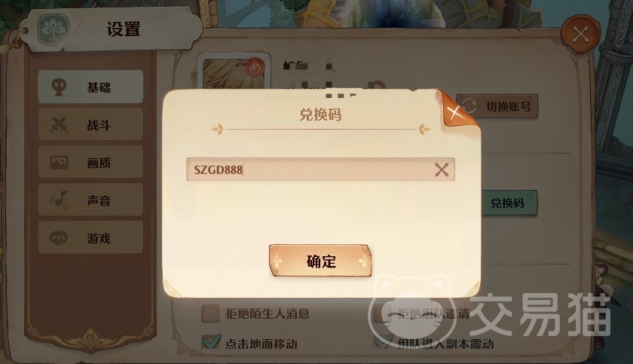Click the skull icon beside 基础
633x364 pixels.
(x=60, y=87)
